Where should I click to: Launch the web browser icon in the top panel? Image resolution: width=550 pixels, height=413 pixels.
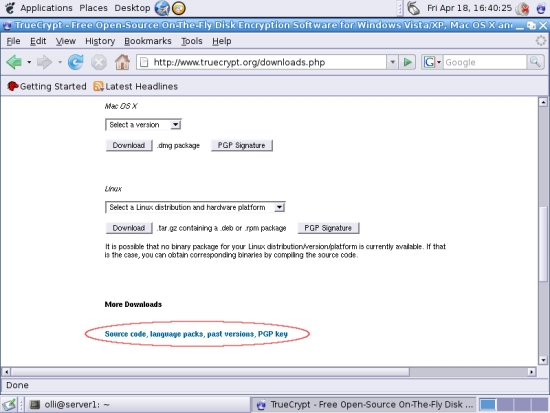(162, 8)
